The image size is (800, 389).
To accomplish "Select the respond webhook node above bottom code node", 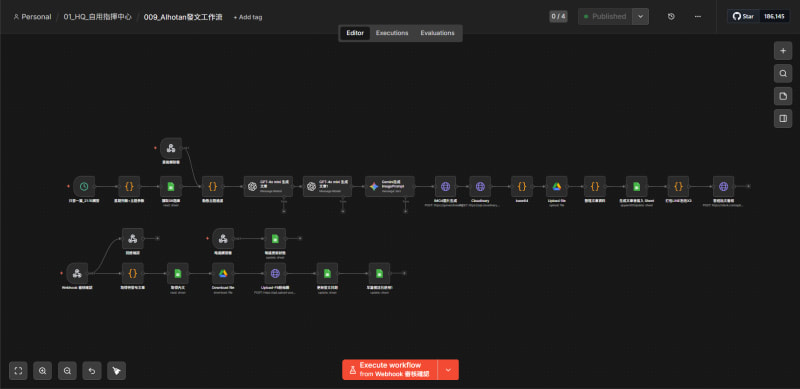I will [133, 238].
